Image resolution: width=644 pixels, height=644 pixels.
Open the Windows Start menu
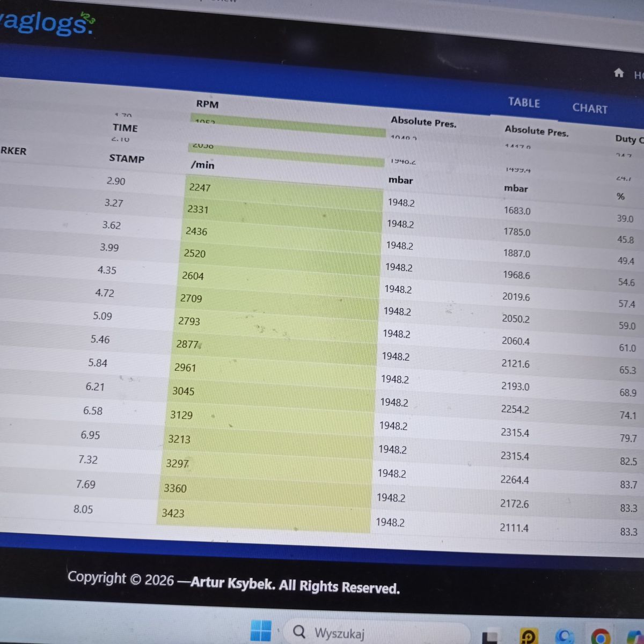click(x=261, y=630)
